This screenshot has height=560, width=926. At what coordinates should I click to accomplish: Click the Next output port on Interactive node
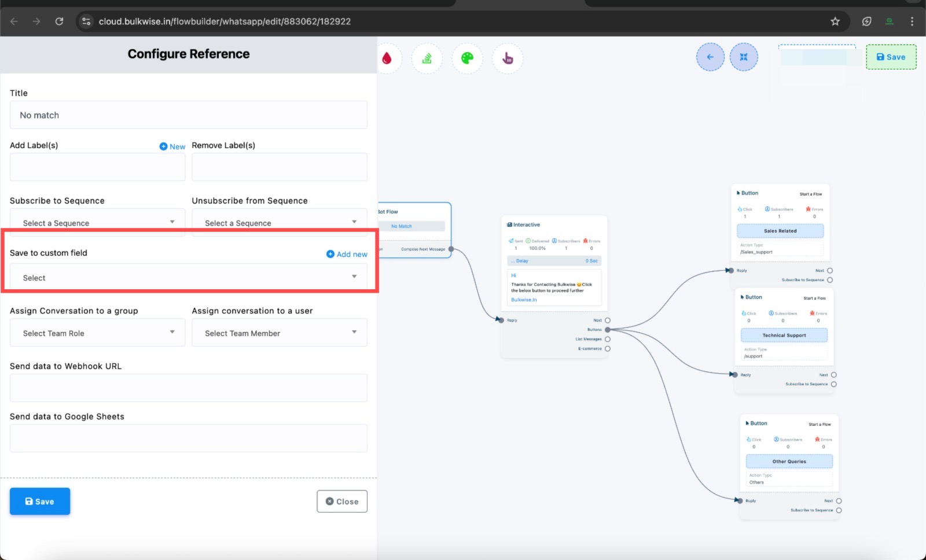(x=608, y=320)
